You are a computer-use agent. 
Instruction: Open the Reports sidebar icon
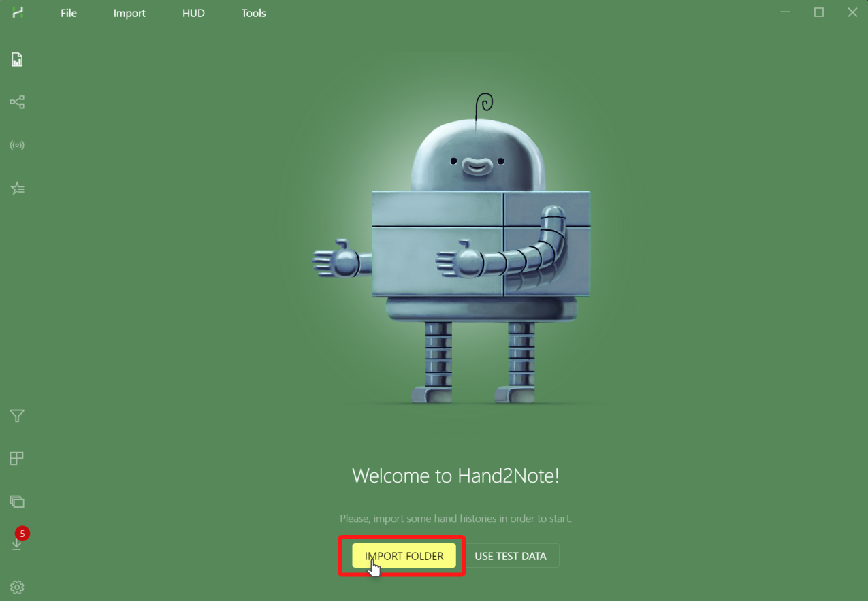pyautogui.click(x=17, y=60)
